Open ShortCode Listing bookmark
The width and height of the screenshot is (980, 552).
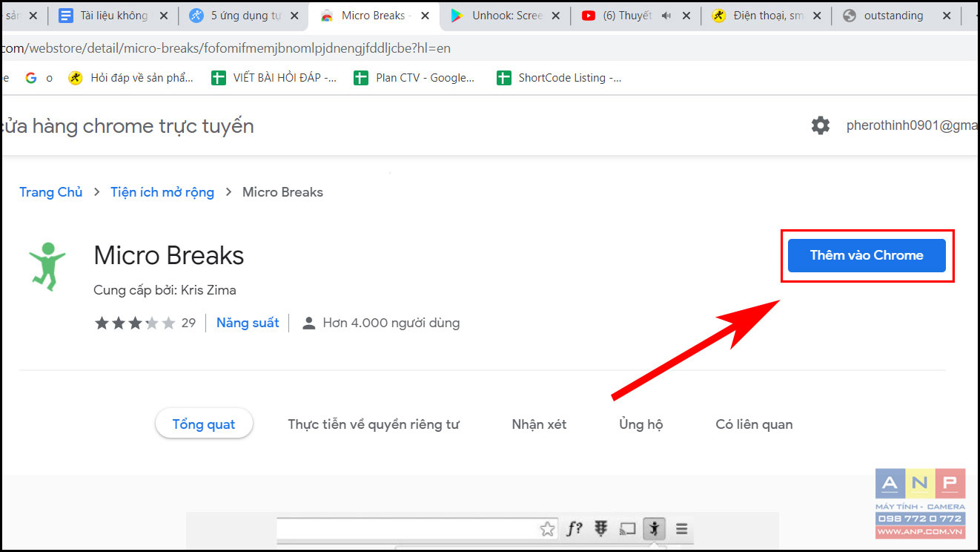pos(560,78)
